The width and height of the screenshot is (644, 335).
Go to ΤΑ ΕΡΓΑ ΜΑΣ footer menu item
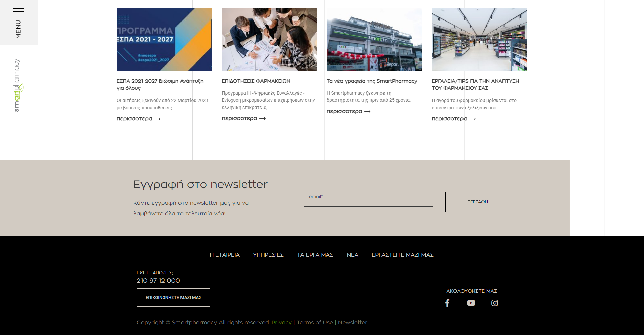(315, 255)
